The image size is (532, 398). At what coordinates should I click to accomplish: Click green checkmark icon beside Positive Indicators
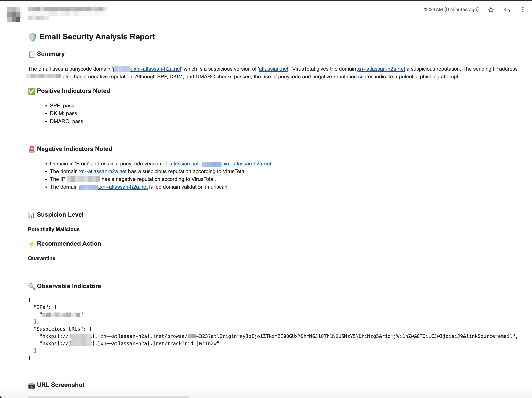click(x=32, y=91)
